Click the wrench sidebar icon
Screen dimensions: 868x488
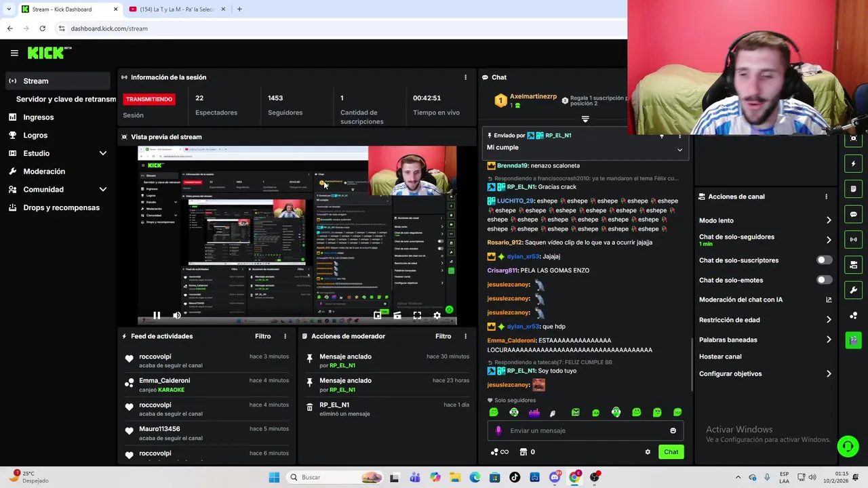point(853,290)
